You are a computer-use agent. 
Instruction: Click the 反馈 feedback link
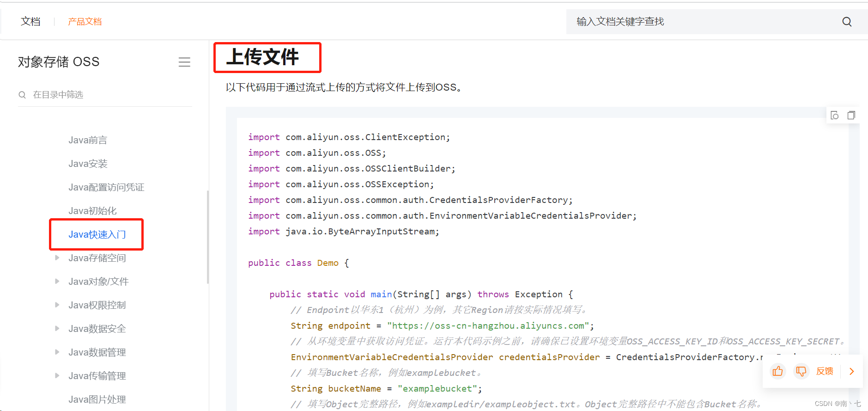click(x=825, y=371)
